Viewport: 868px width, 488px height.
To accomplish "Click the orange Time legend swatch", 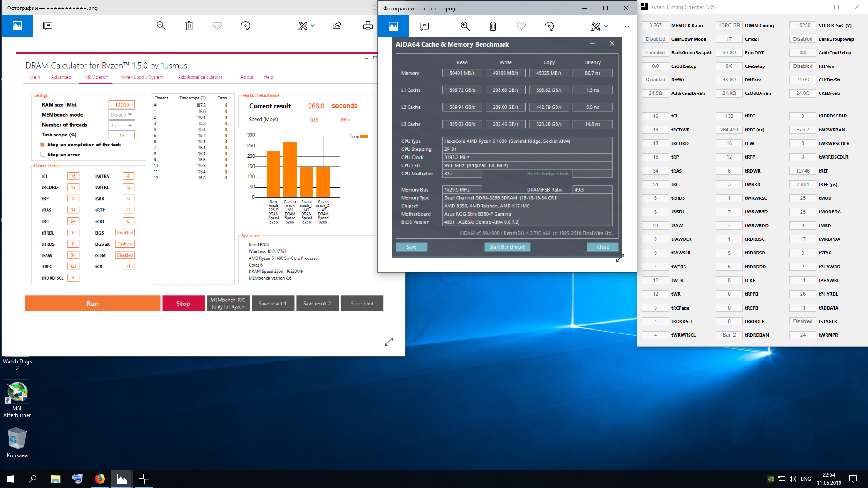I will [x=363, y=136].
